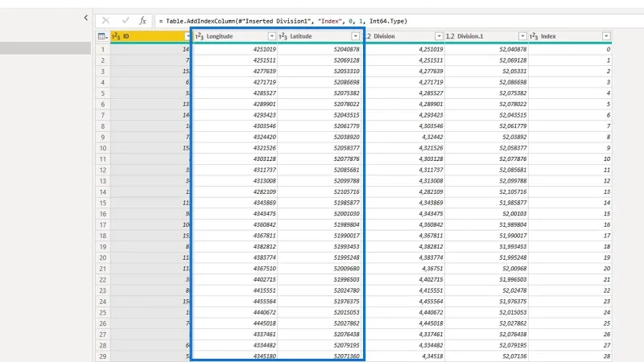Select Index cell with value 21
Image resolution: width=644 pixels, height=362 pixels.
coord(570,279)
